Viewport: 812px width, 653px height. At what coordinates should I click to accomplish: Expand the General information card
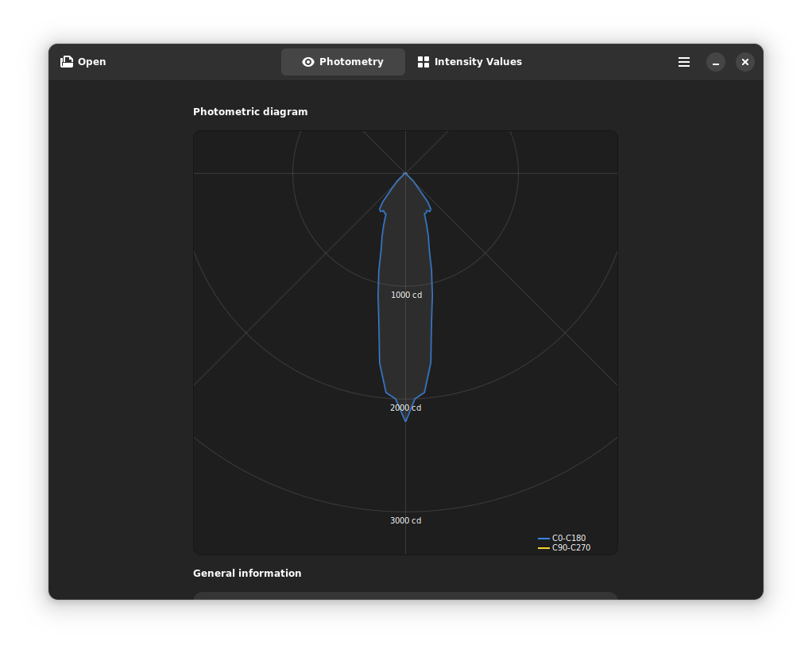pos(405,594)
